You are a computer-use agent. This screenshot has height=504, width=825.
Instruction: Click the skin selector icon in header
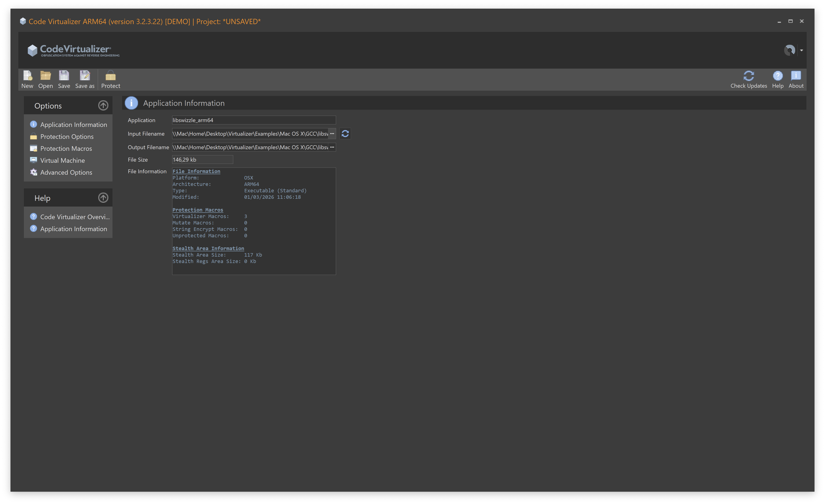coord(789,50)
